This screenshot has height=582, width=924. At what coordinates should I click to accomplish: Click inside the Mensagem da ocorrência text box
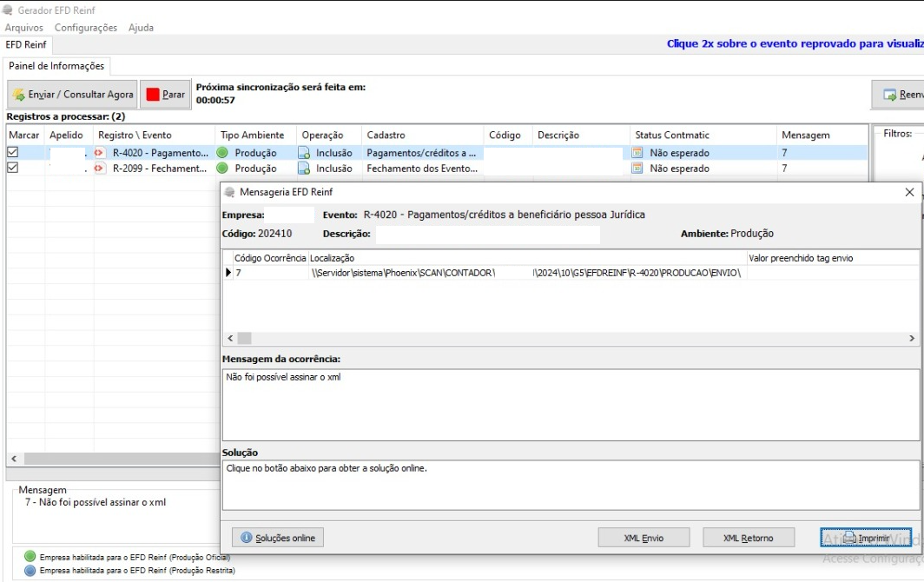pos(571,405)
